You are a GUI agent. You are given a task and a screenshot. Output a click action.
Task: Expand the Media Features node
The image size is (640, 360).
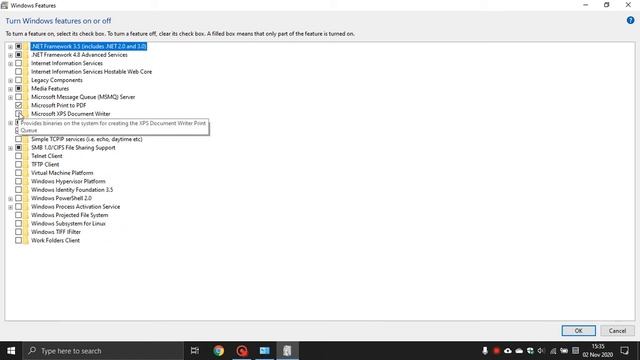[x=11, y=89]
